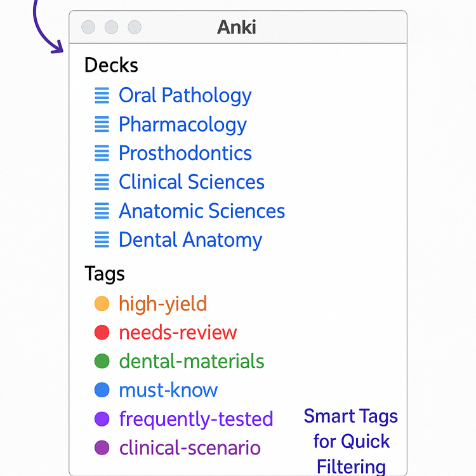Click the Anatomic Sciences deck list icon

pos(102,211)
